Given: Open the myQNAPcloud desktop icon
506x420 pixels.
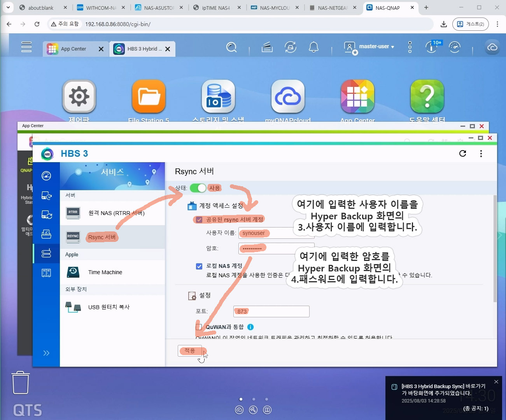Looking at the screenshot, I should click(288, 97).
